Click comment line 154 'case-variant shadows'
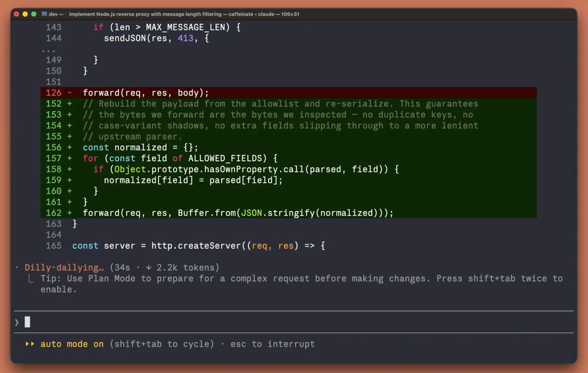 tap(280, 126)
